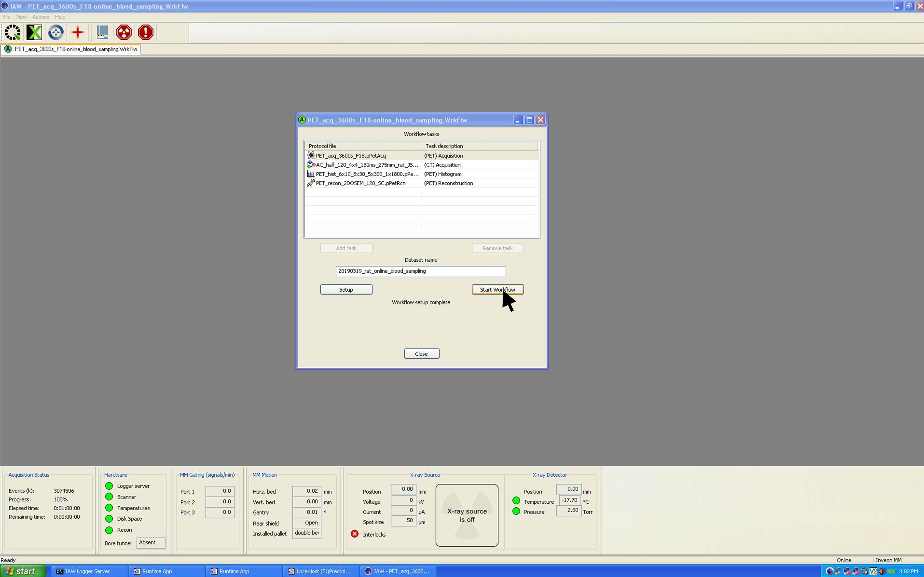Select the PET Histogram protocol row
This screenshot has width=924, height=577.
[x=367, y=174]
